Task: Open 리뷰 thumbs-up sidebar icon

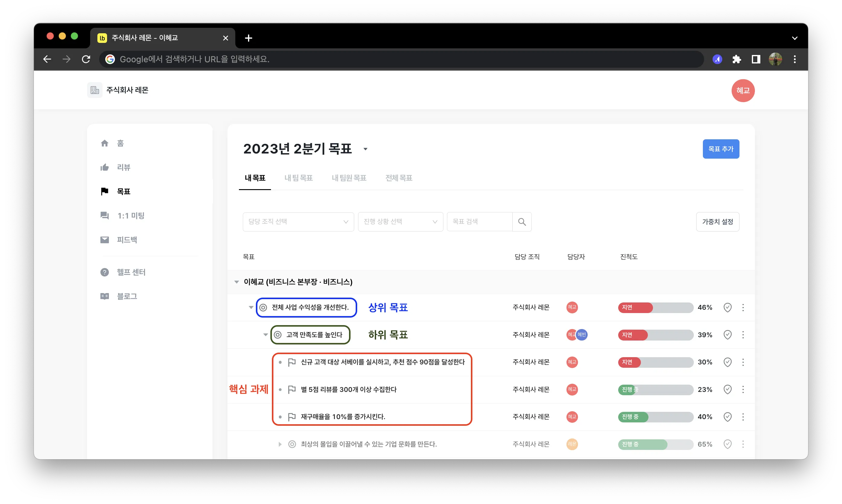Action: (104, 167)
